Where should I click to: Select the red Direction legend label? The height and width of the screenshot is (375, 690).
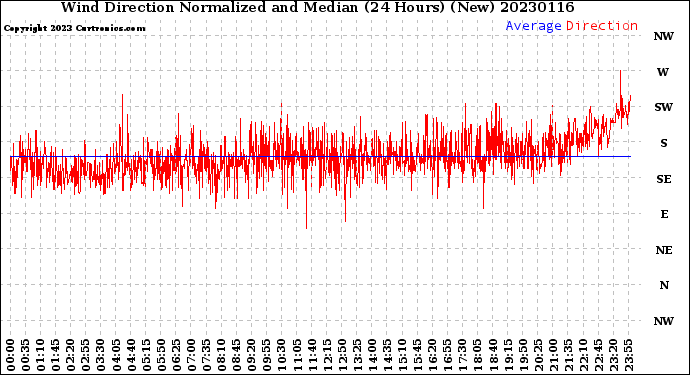point(602,26)
